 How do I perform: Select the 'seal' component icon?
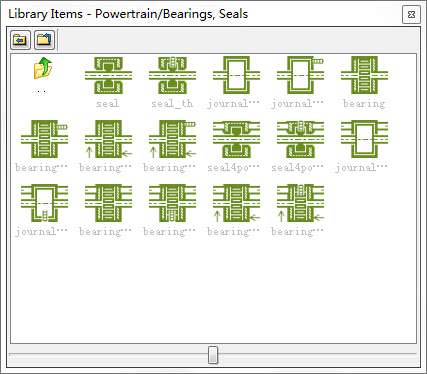[108, 75]
